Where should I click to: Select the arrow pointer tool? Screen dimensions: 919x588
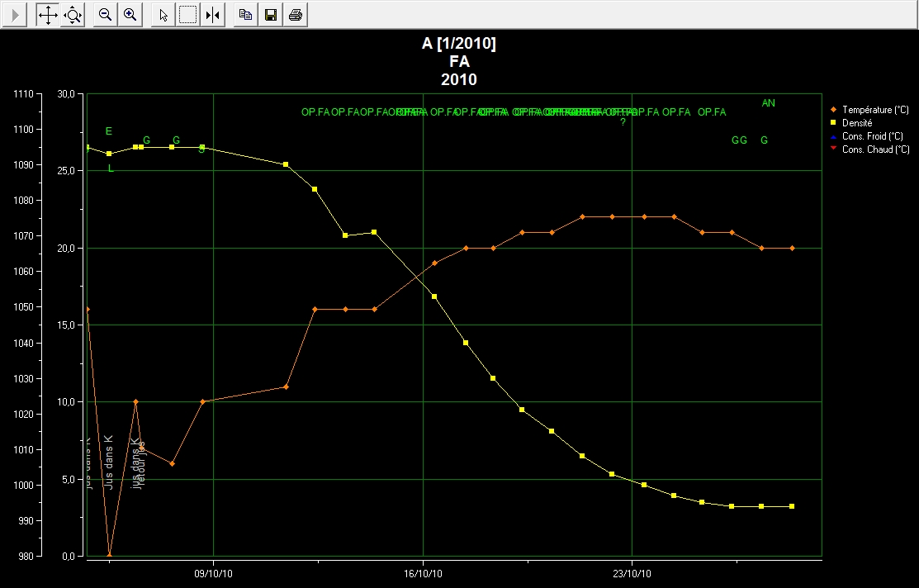[x=163, y=14]
